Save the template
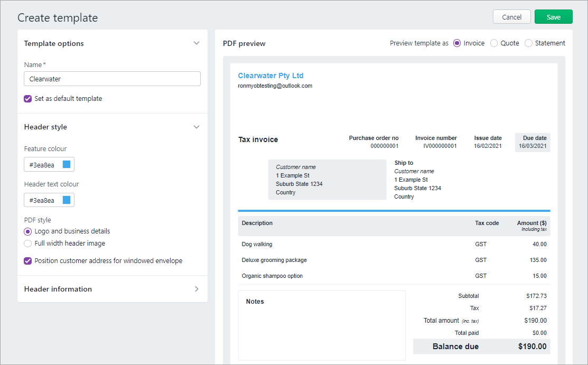This screenshot has width=588, height=365. [x=553, y=16]
